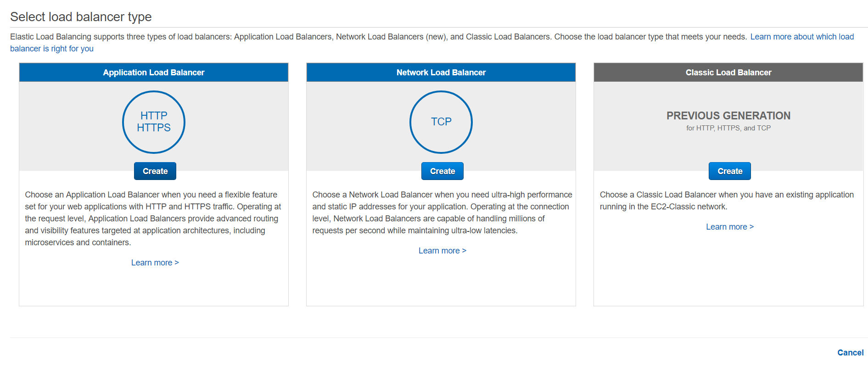868x366 pixels.
Task: Click the 'Select load balancer type' heading
Action: tap(81, 17)
